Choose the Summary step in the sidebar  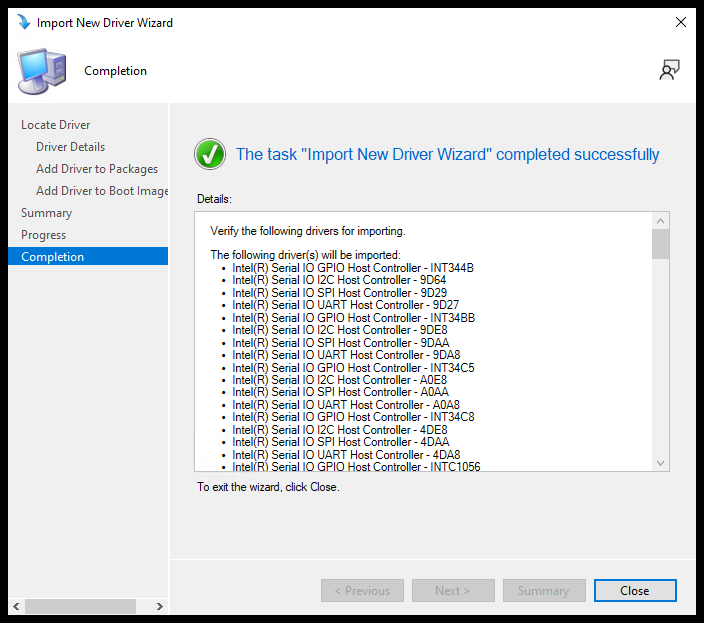tap(47, 213)
